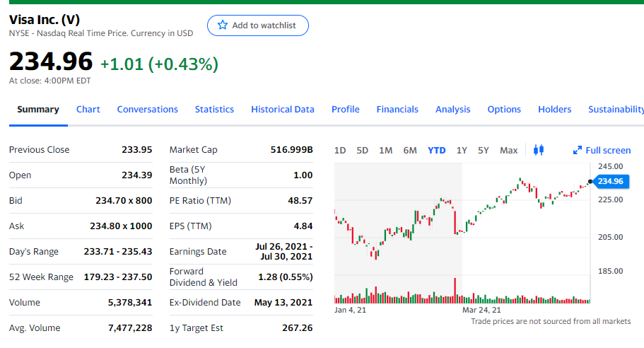Click the 234.96 current price marker on chart

(x=611, y=182)
